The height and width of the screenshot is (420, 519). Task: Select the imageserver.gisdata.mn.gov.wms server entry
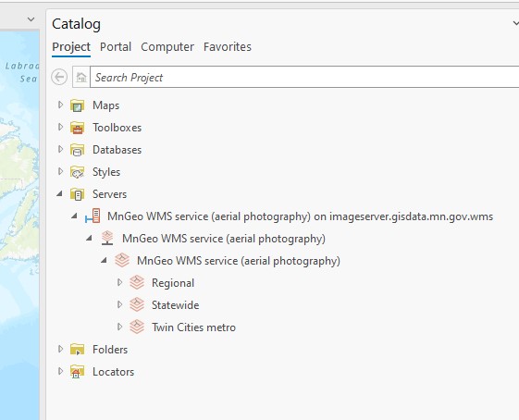(301, 216)
